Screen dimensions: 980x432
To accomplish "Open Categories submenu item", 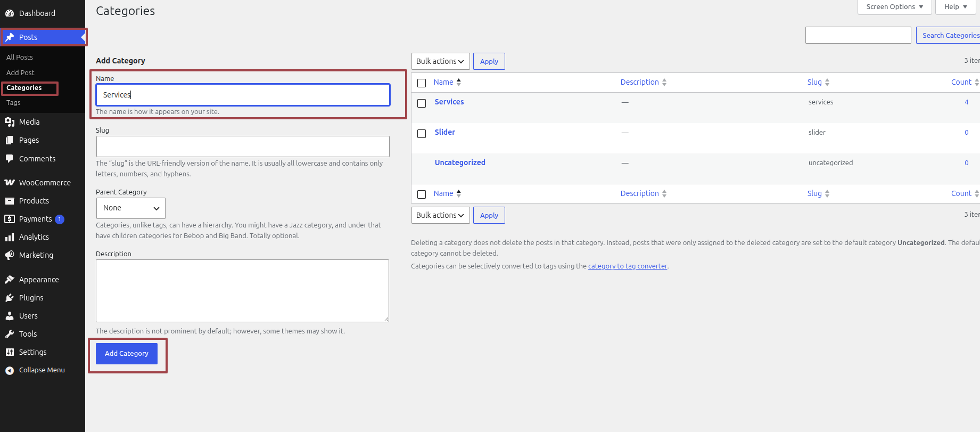I will (x=24, y=88).
